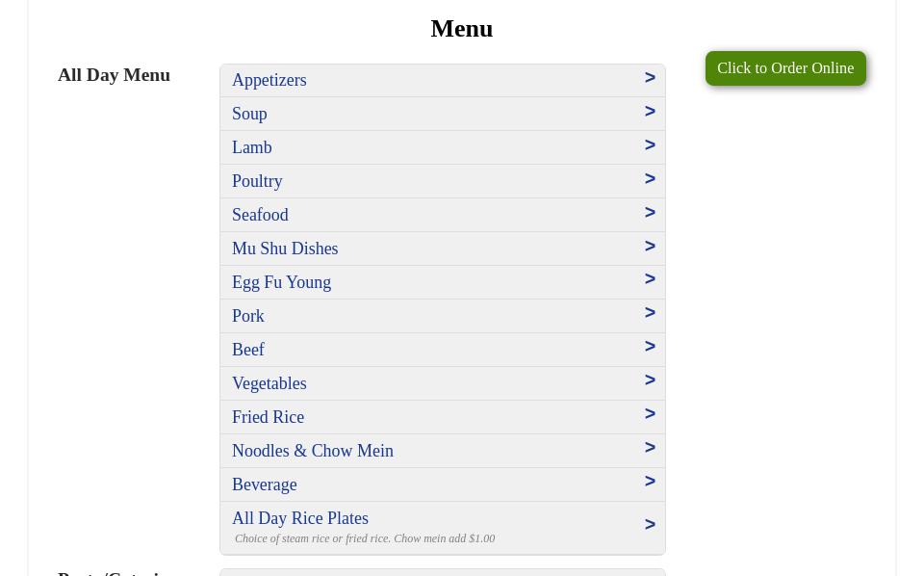
Task: Click the Egg Fu Young category text
Action: pyautogui.click(x=281, y=282)
